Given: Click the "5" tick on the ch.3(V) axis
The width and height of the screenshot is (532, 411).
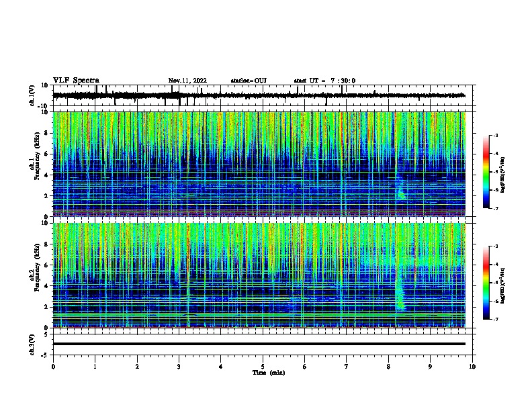Looking at the screenshot, I should pyautogui.click(x=46, y=334).
